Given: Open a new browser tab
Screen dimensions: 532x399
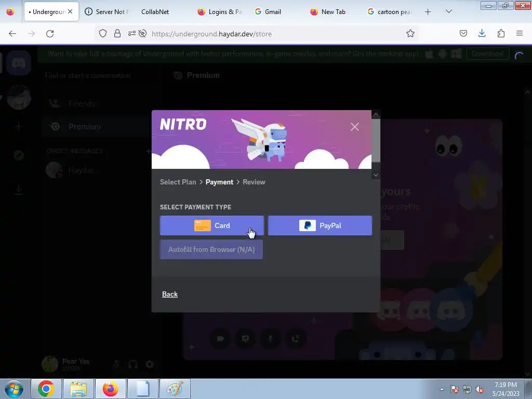Looking at the screenshot, I should 428,12.
